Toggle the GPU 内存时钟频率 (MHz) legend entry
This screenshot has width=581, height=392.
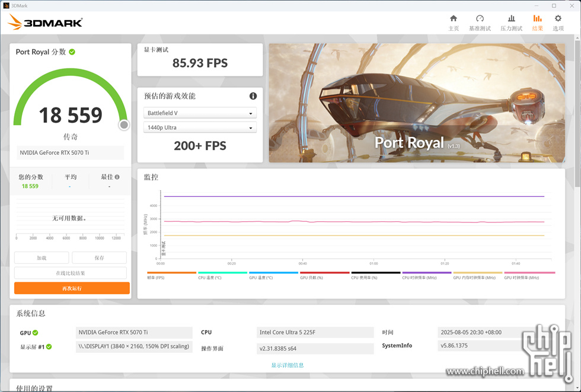click(x=478, y=275)
